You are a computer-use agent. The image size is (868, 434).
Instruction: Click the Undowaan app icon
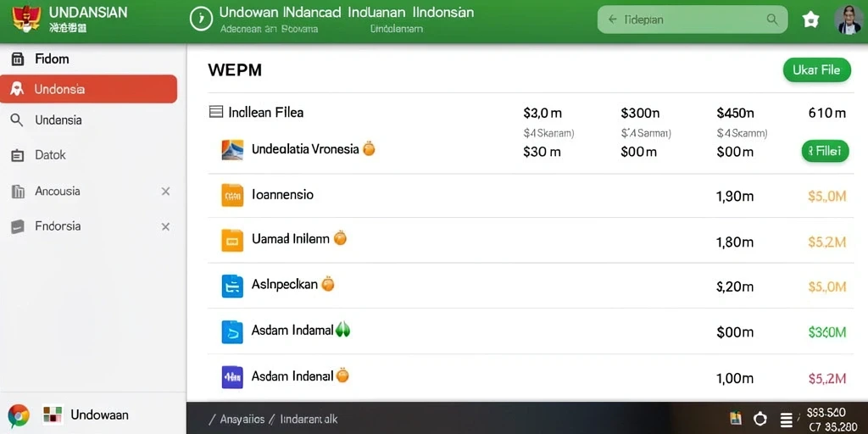tap(53, 415)
